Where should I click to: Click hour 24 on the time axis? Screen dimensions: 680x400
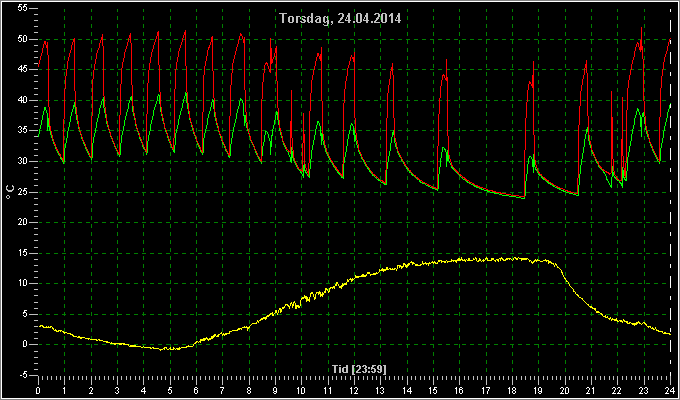pyautogui.click(x=670, y=390)
